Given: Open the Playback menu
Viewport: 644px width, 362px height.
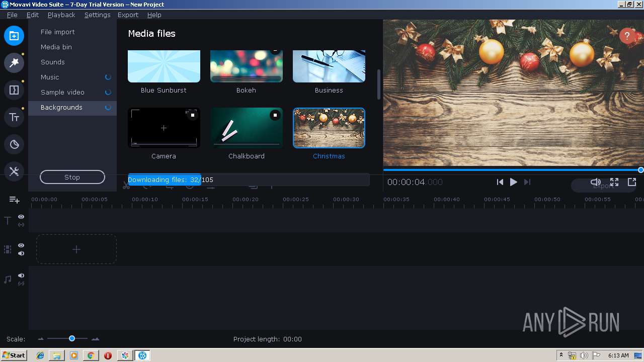Looking at the screenshot, I should coord(61,15).
